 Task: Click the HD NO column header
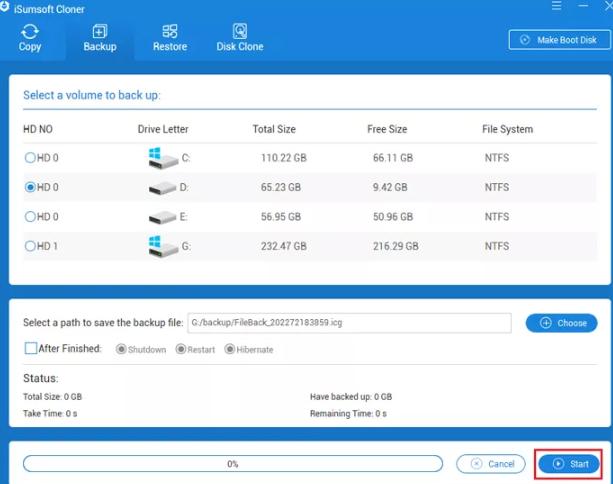(38, 129)
